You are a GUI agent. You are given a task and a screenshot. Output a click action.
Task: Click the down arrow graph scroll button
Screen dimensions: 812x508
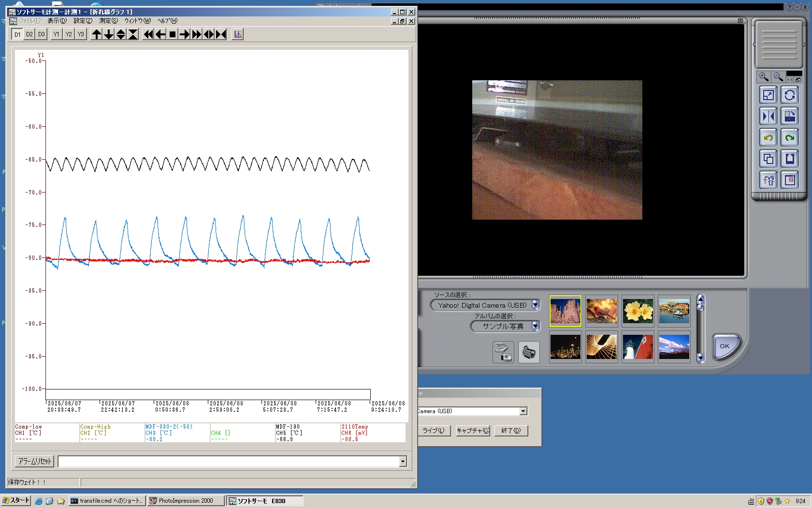point(109,34)
